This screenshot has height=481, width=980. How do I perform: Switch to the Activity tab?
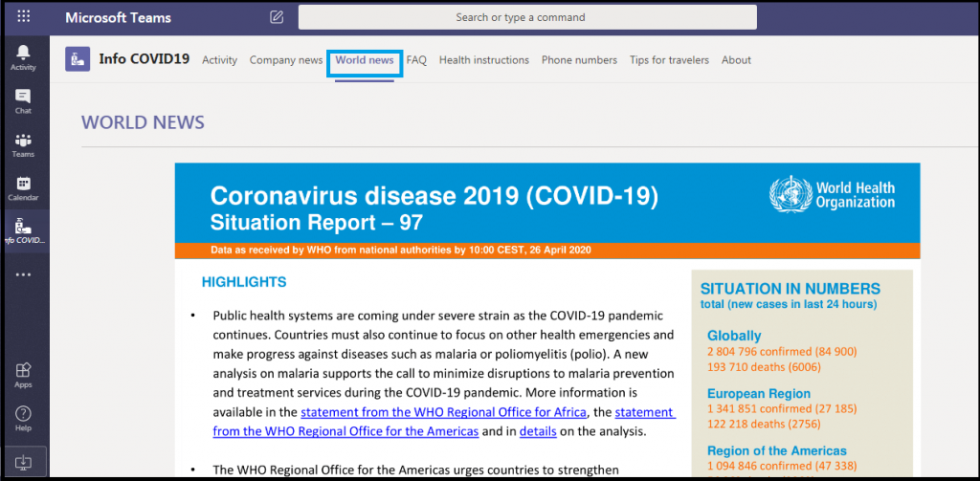pos(220,60)
